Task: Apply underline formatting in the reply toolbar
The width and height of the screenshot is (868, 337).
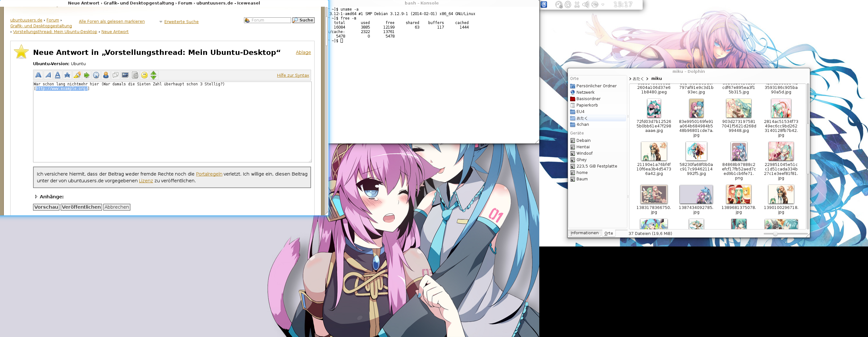Action: point(57,75)
